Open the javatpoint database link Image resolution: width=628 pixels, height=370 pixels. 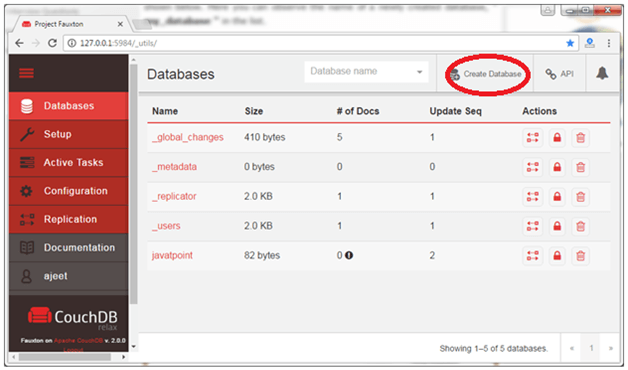point(172,255)
